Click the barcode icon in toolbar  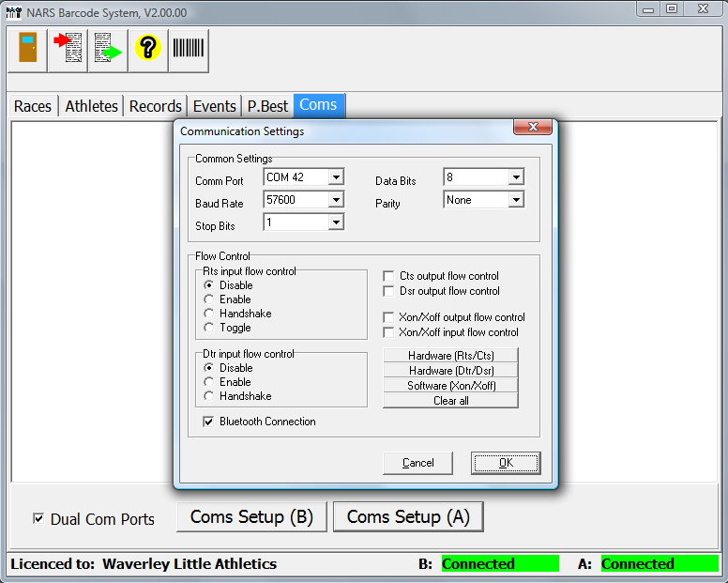pos(189,50)
